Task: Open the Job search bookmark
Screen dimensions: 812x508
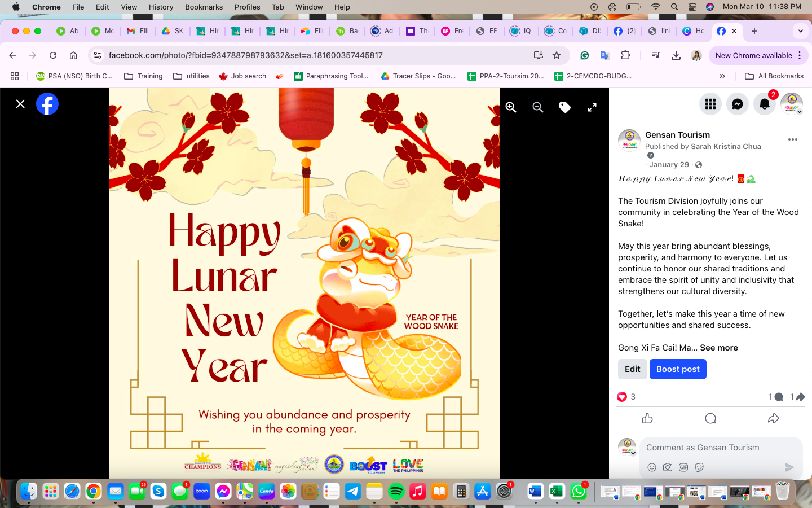Action: pos(242,76)
